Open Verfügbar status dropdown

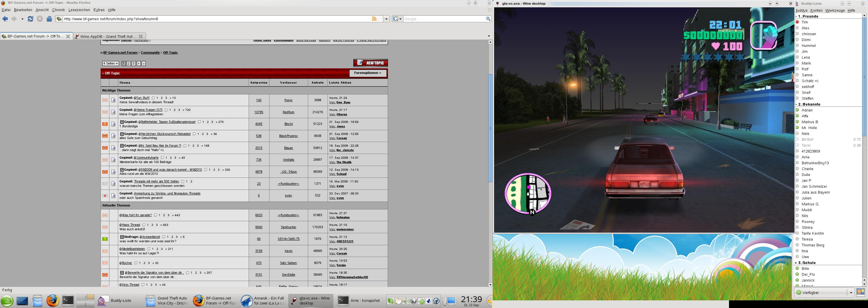pyautogui.click(x=851, y=292)
